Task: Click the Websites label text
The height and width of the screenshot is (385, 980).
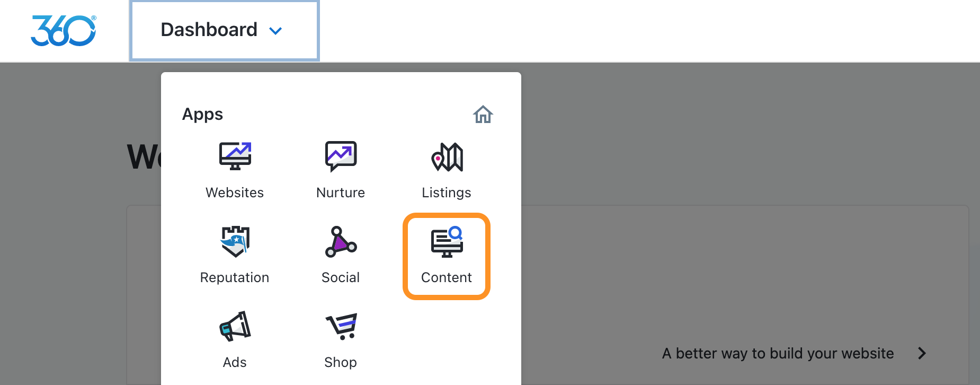Action: coord(235,192)
